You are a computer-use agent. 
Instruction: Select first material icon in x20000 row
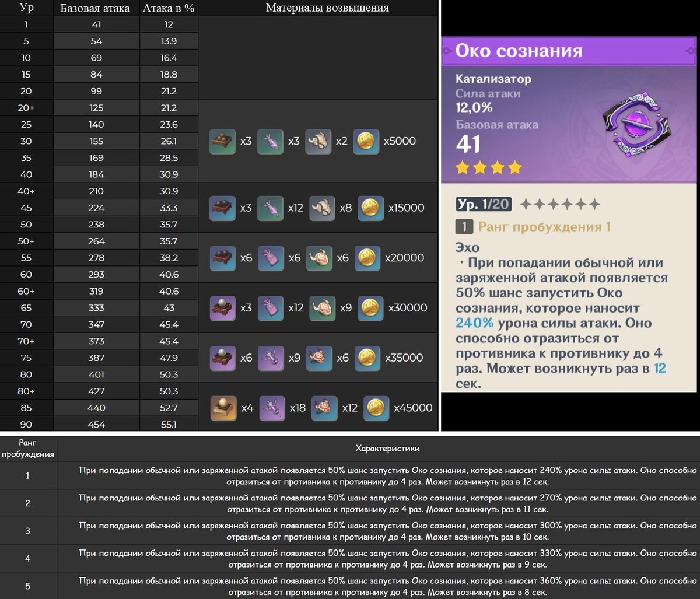pyautogui.click(x=222, y=258)
